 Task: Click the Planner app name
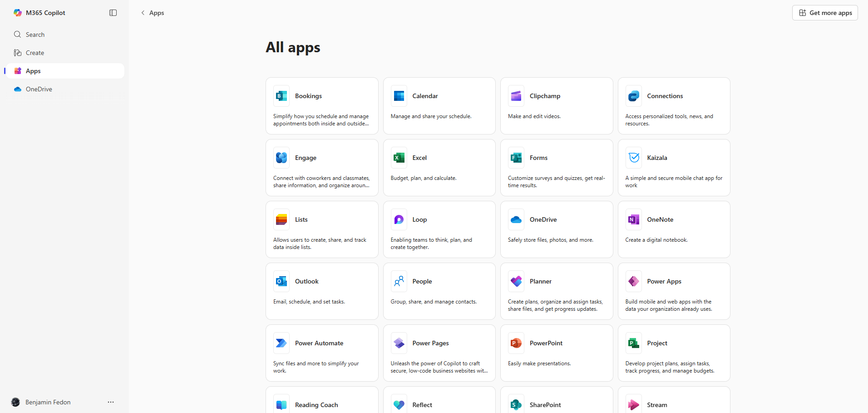coord(541,281)
